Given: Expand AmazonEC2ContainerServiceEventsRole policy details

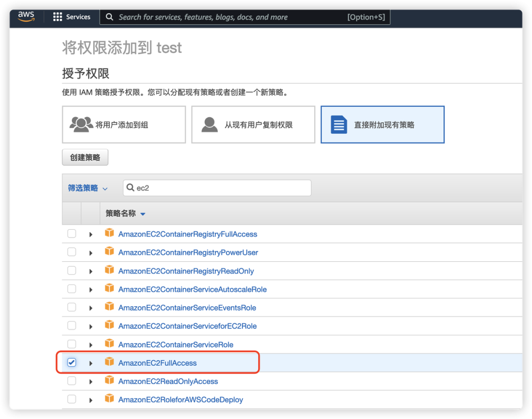Looking at the screenshot, I should tap(91, 308).
